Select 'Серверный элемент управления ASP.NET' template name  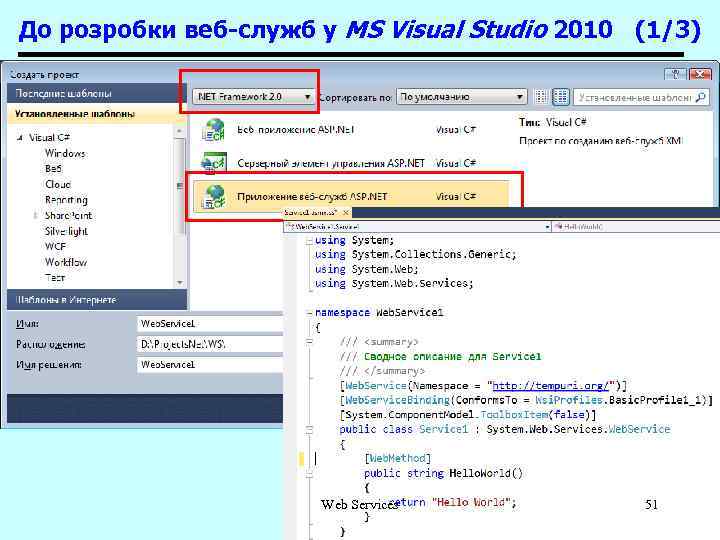coord(331,163)
